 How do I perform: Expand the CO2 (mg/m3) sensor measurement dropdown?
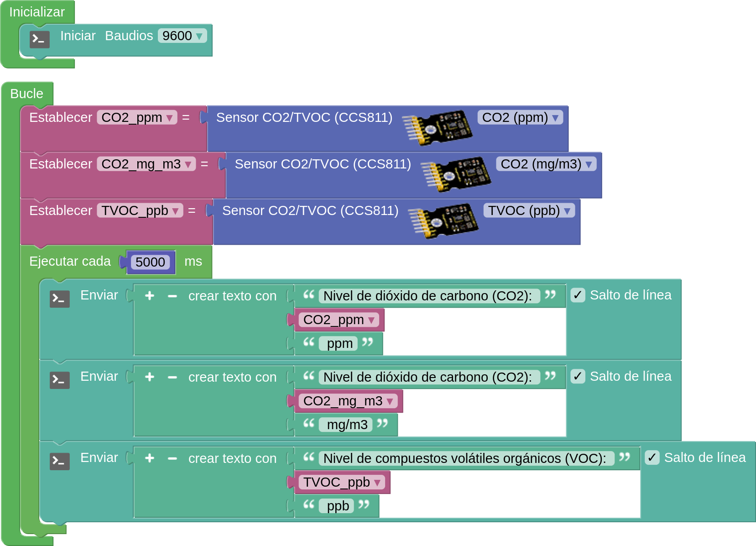click(546, 164)
